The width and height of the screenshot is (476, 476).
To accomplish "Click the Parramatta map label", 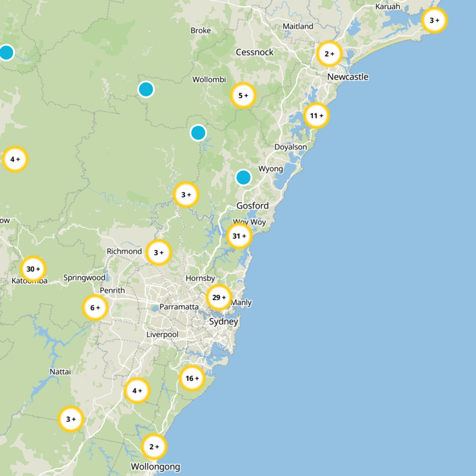I will point(179,307).
